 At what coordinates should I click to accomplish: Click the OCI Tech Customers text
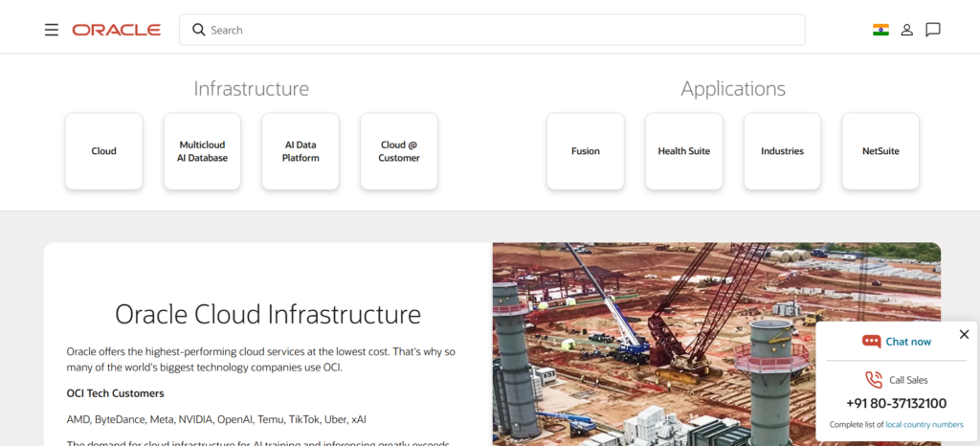pos(115,393)
